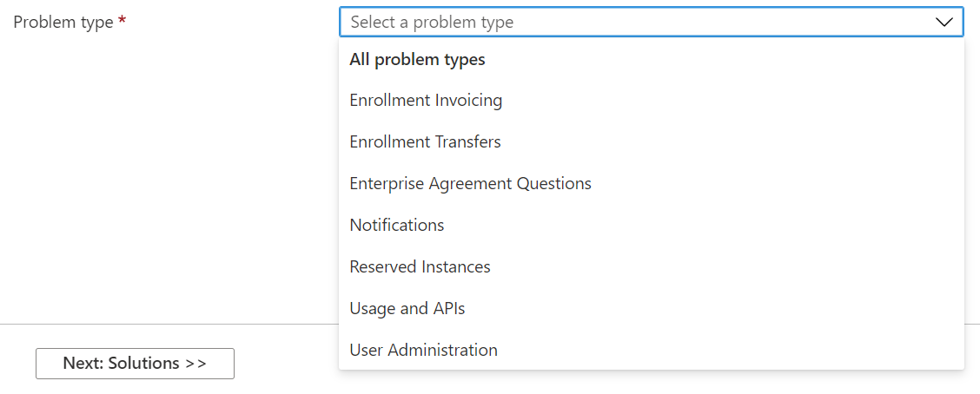
Task: Select Notifications as the problem type
Action: (x=396, y=226)
